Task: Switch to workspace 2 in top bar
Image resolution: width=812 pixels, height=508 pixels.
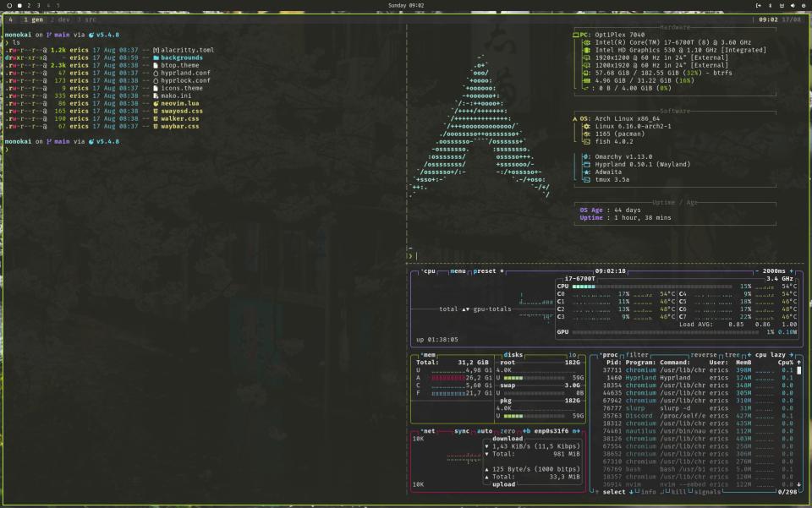Action: (29, 6)
